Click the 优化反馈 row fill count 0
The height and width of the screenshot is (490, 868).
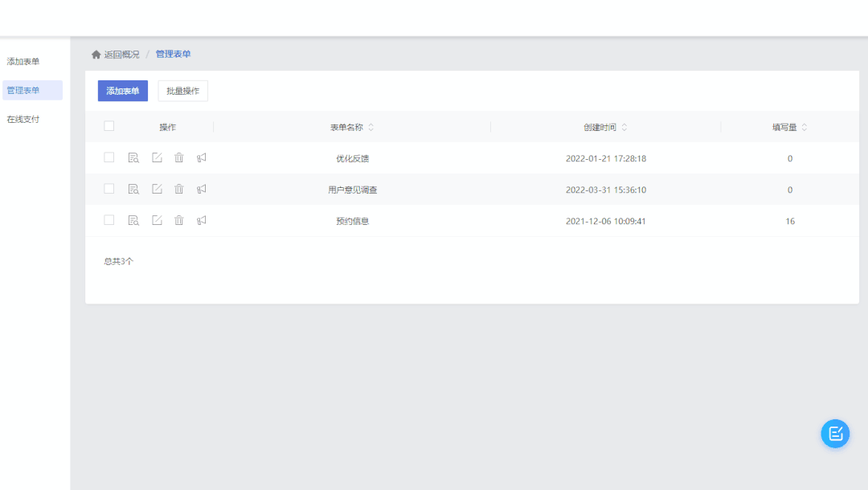click(790, 158)
